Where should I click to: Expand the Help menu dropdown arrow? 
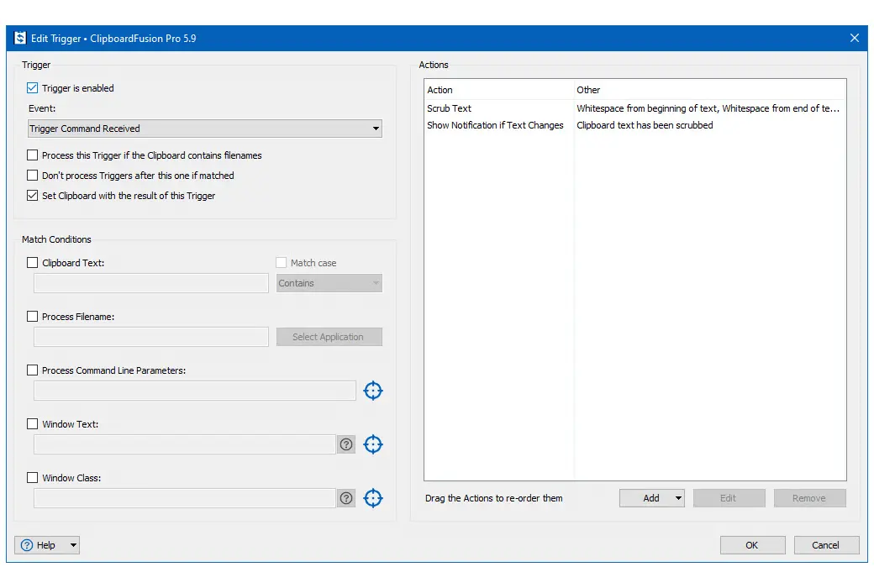pyautogui.click(x=73, y=545)
